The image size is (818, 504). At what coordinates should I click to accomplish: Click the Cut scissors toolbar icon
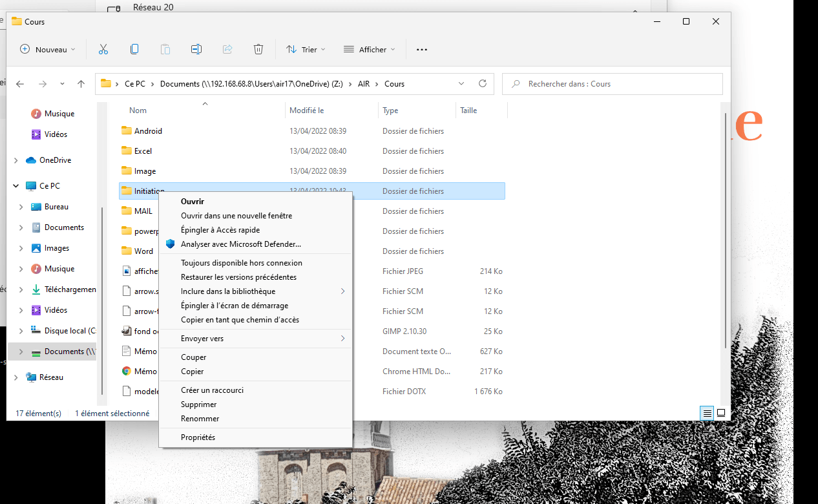[103, 49]
